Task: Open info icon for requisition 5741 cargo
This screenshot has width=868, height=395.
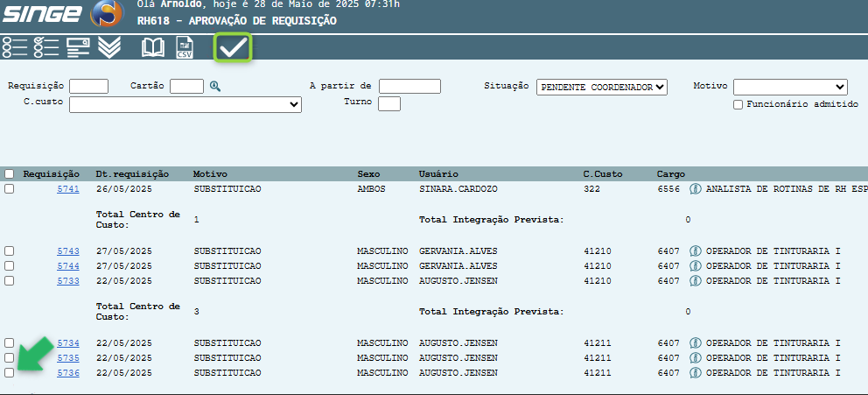Action: coord(696,188)
